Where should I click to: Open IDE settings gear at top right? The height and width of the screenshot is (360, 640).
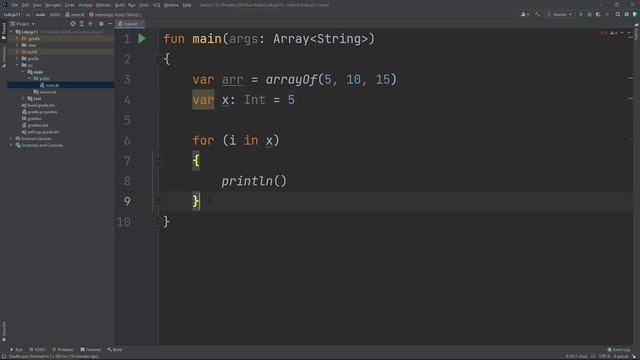(627, 14)
